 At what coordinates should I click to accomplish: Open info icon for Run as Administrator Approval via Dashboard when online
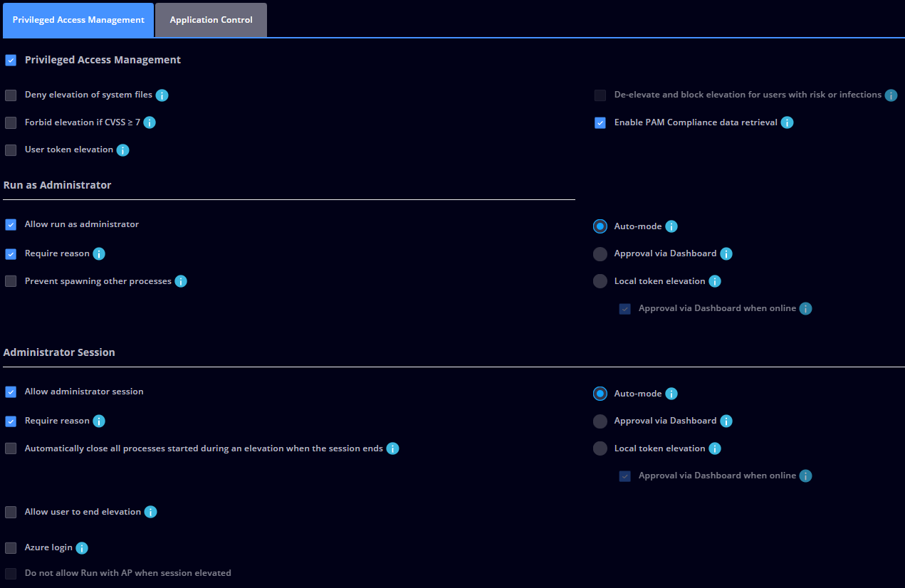[x=805, y=308]
